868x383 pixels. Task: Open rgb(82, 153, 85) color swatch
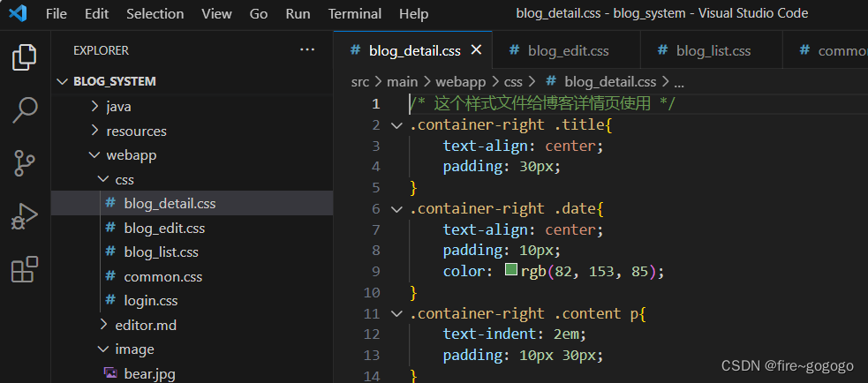(511, 270)
